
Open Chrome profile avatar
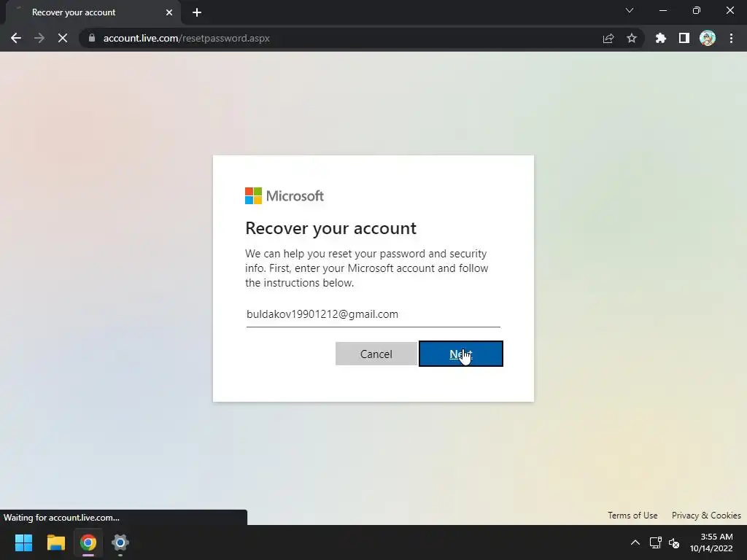click(x=708, y=38)
